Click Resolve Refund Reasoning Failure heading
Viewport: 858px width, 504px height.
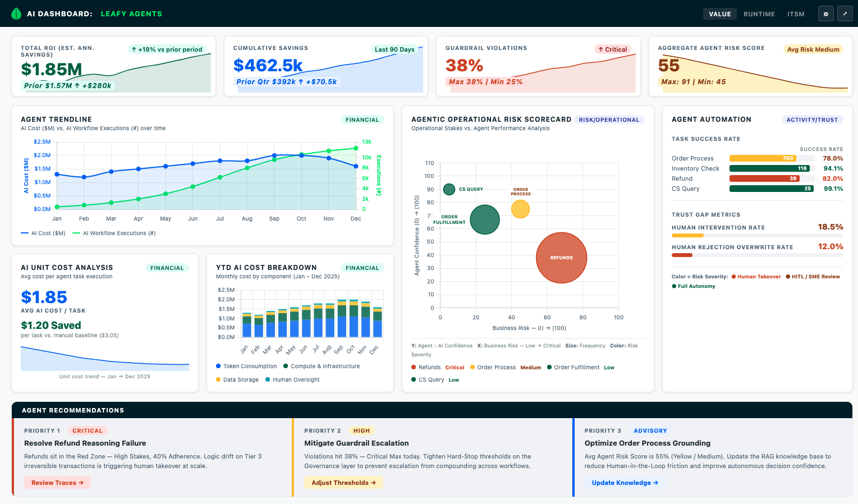[x=85, y=443]
